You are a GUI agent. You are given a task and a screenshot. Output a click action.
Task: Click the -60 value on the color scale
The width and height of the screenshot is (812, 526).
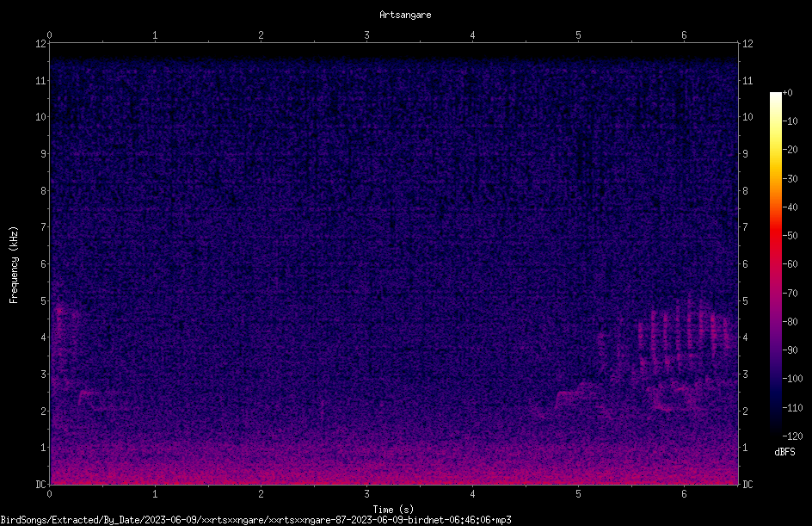(790, 264)
